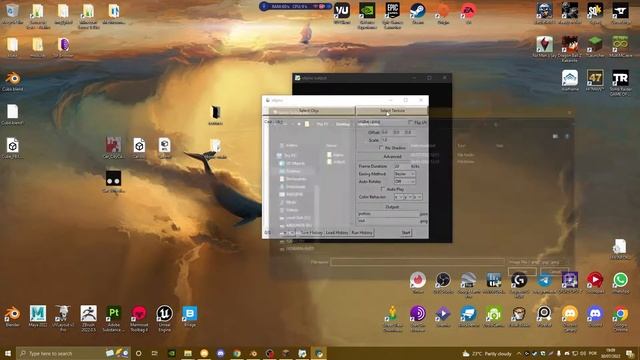This screenshot has height=360, width=640.
Task: Launch the Marmoset Toolbag 4 shortcut
Action: click(139, 318)
